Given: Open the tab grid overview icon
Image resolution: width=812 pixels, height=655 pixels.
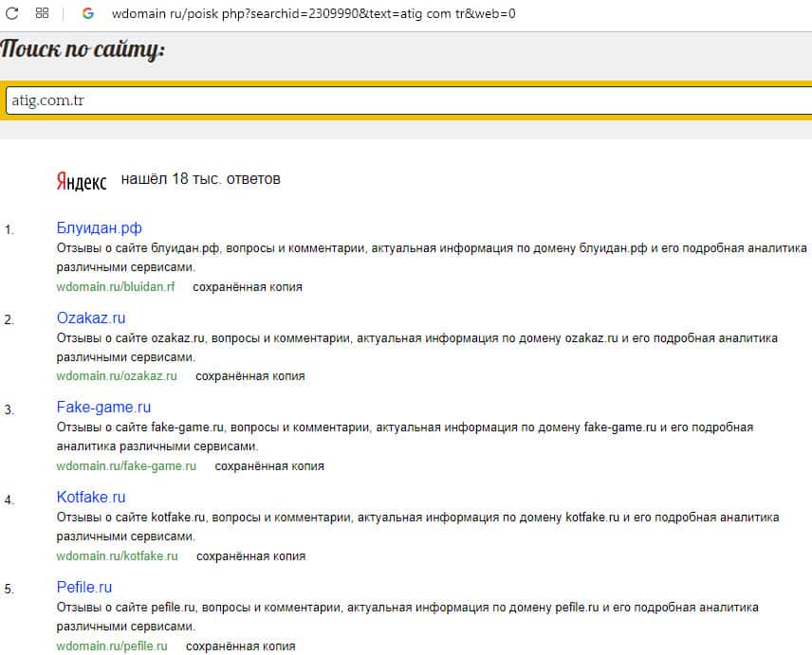Looking at the screenshot, I should tap(42, 13).
